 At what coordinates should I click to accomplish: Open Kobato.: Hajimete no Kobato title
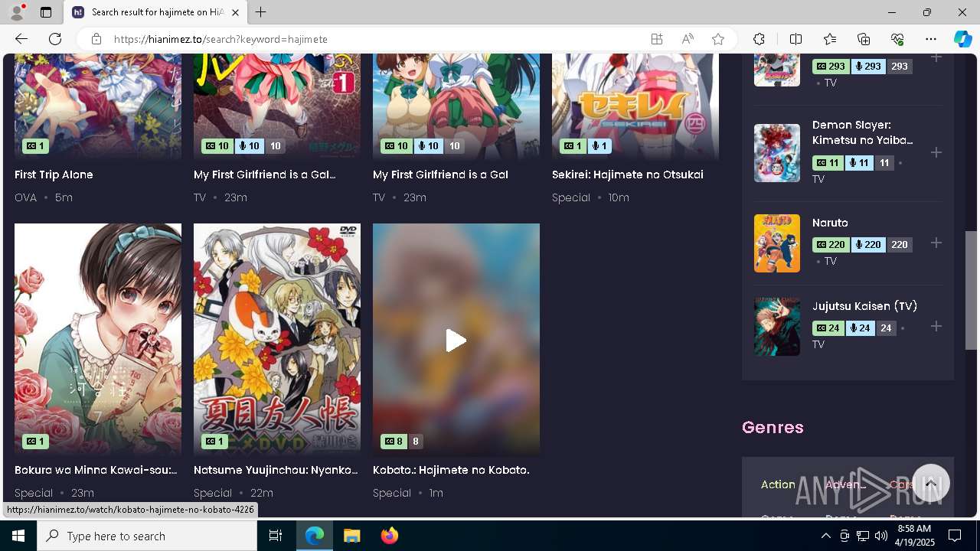pos(451,470)
